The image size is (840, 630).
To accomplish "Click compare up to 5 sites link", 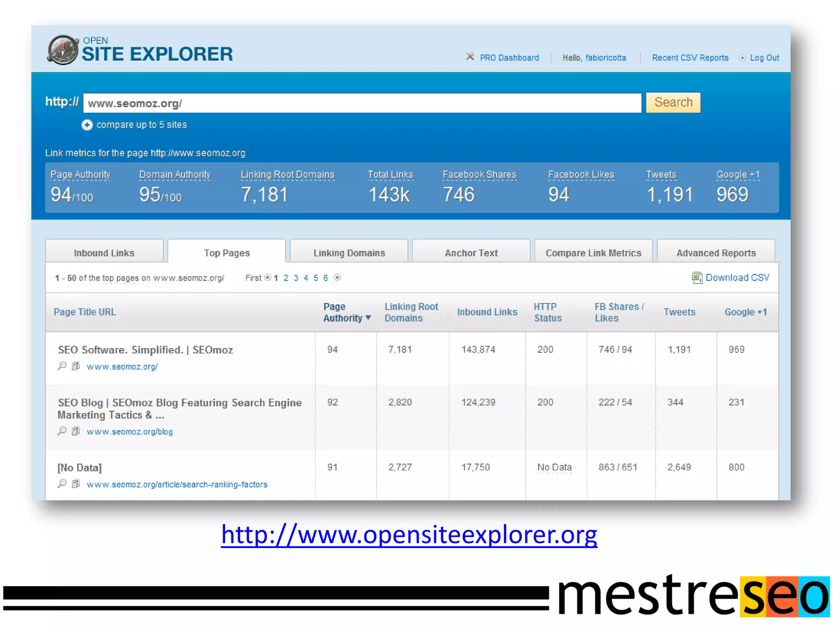I will point(142,125).
